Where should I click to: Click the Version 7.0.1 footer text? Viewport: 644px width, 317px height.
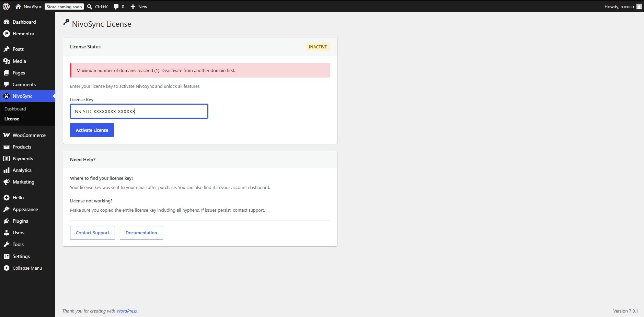pos(625,311)
